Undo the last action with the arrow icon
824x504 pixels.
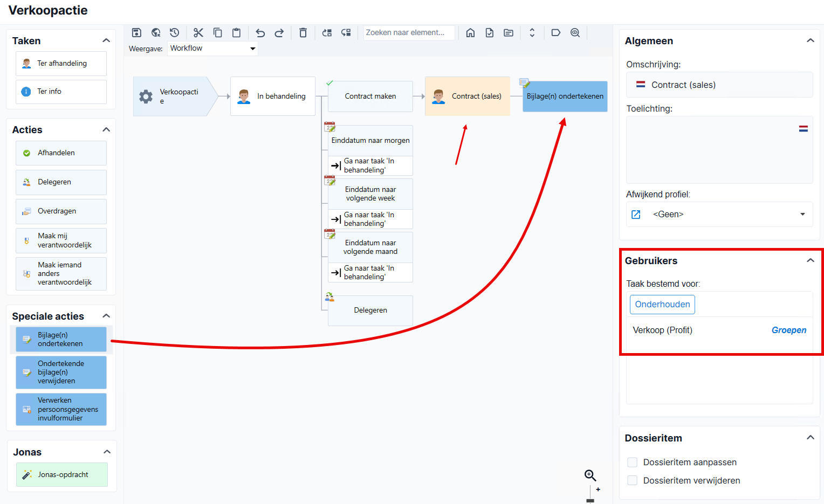(260, 33)
